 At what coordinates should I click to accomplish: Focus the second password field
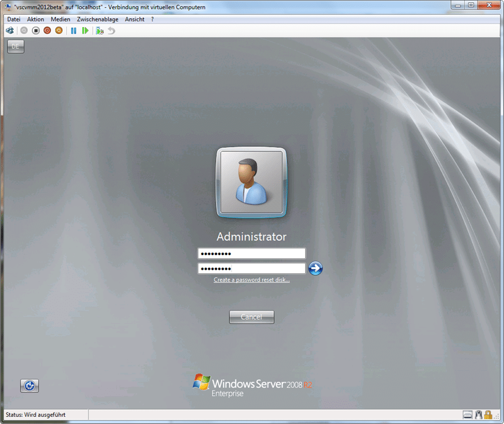pyautogui.click(x=251, y=268)
